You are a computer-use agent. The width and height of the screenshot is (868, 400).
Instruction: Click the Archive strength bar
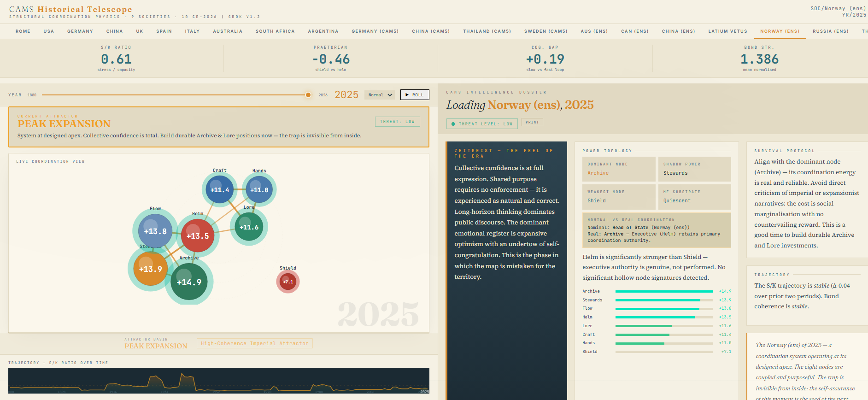click(664, 291)
